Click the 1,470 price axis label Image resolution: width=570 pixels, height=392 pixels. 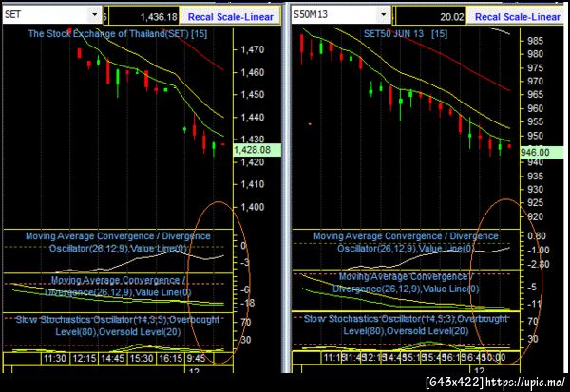coord(253,49)
